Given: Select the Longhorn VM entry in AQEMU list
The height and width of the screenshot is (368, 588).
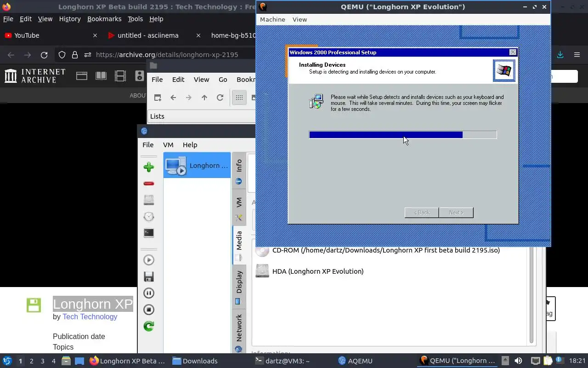Looking at the screenshot, I should 197,165.
